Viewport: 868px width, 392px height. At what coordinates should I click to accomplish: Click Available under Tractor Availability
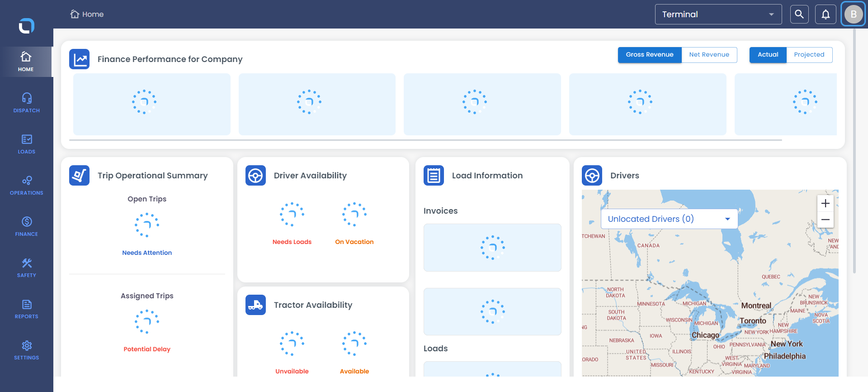point(354,372)
